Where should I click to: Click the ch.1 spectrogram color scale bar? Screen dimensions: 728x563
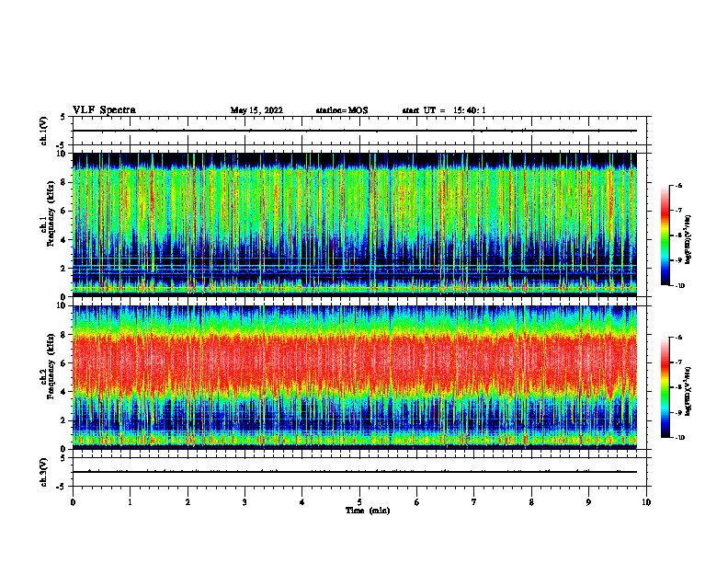[665, 236]
